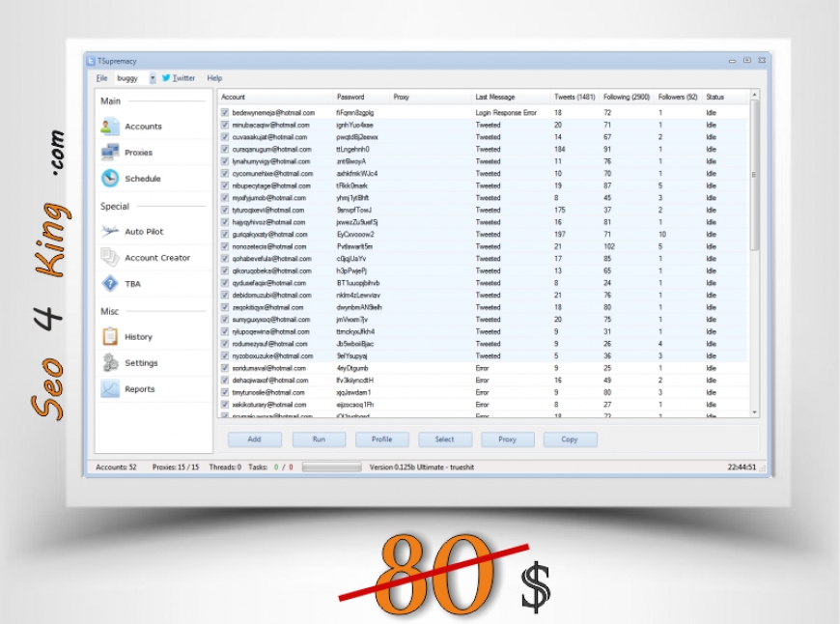Click 'Accounts: 52' in the status bar

point(116,468)
